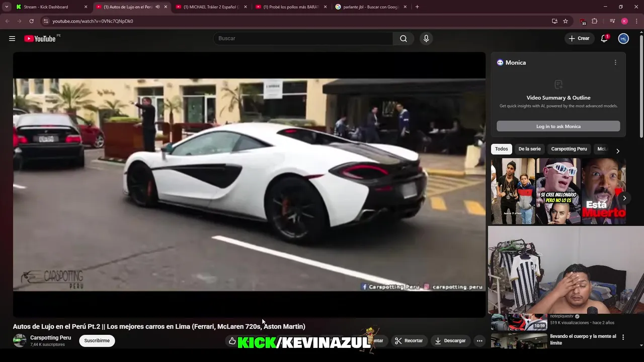Screen dimensions: 644x362
Task: Click the search magnifier button
Action: [x=404, y=39]
